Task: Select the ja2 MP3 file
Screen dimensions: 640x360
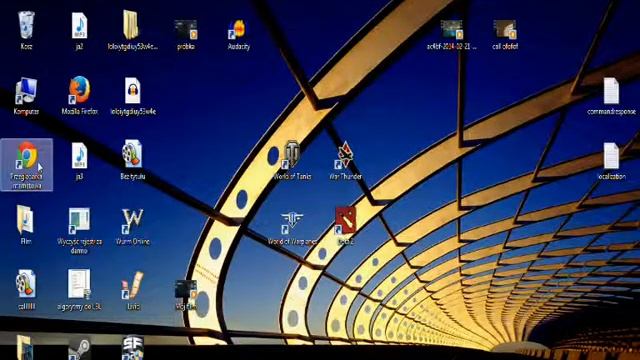Action: [79, 26]
